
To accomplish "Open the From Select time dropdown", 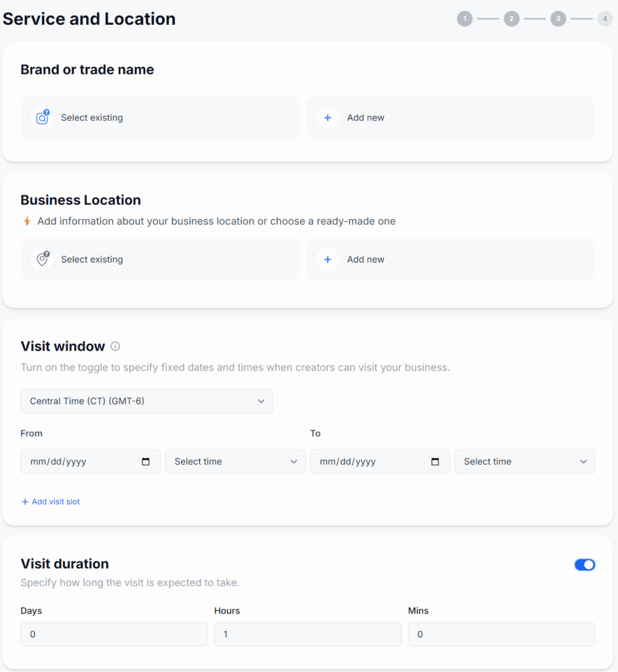I will pos(235,461).
